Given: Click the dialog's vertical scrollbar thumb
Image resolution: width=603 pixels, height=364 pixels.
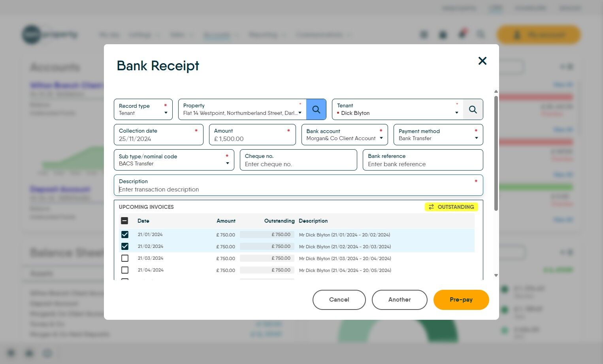Looking at the screenshot, I should tap(496, 153).
